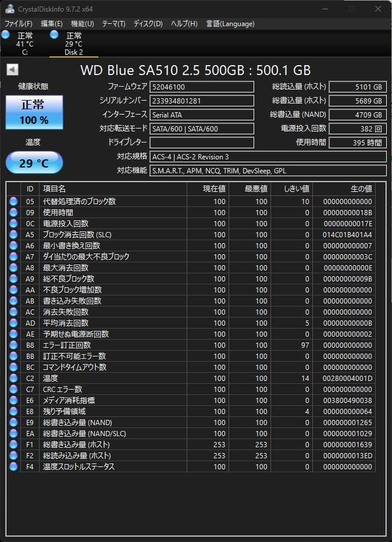Click the status icon for ID BC
392x542 pixels.
13,367
